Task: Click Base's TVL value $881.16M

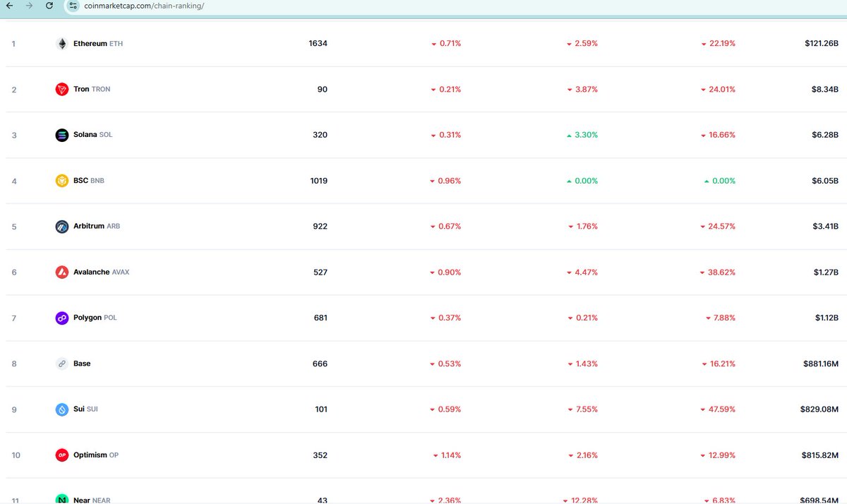Action: 821,364
